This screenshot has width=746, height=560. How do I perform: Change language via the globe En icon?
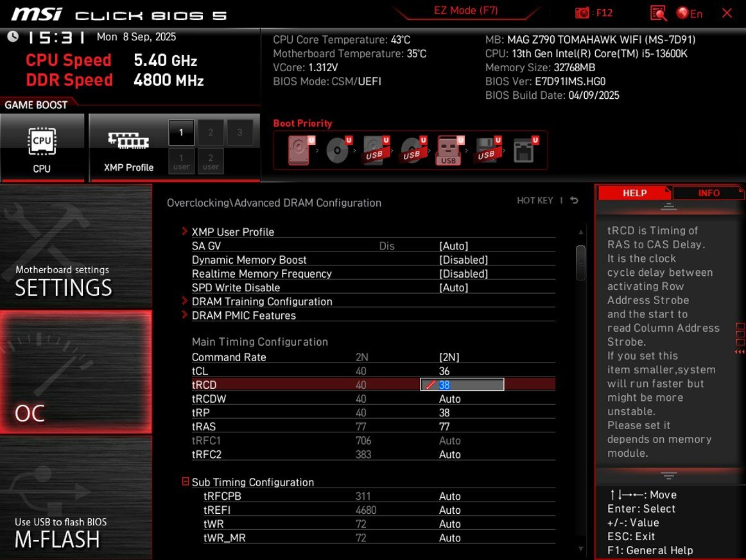point(689,13)
